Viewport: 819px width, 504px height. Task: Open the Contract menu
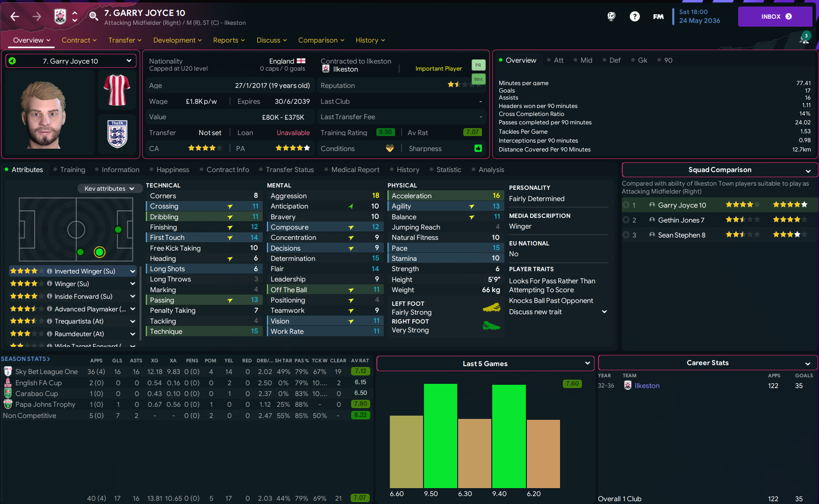79,40
